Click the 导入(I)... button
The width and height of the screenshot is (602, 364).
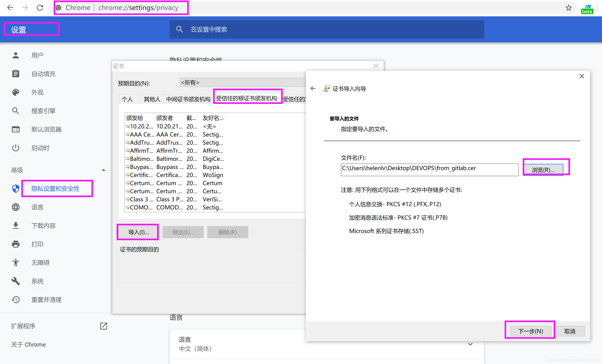pyautogui.click(x=139, y=232)
